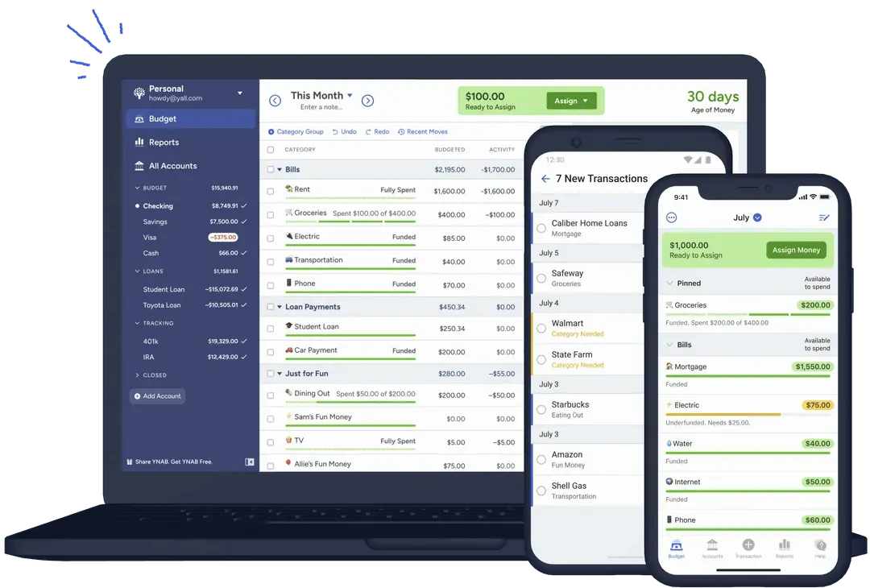Go to previous month arrow
This screenshot has height=588, width=870.
tap(275, 101)
